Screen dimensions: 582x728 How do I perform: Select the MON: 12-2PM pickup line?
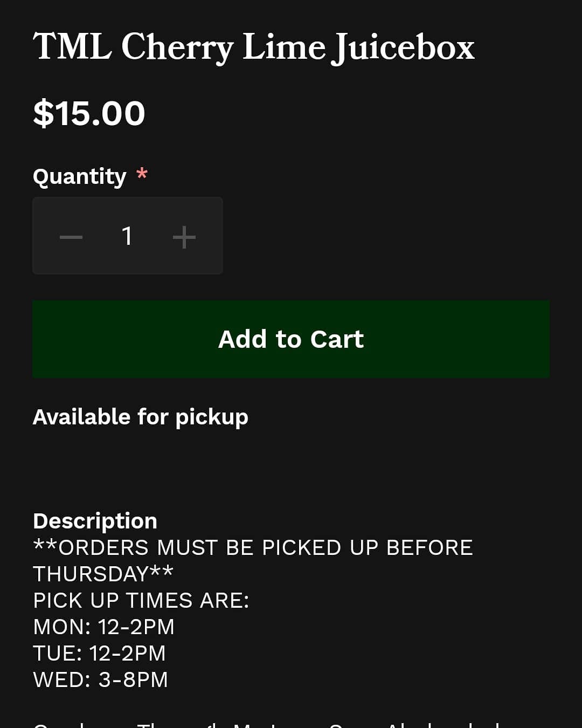[x=104, y=627]
